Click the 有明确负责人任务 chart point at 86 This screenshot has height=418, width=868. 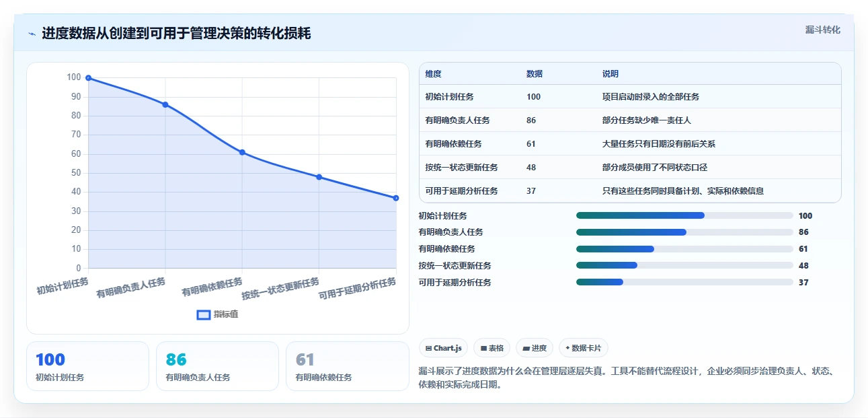(x=165, y=104)
